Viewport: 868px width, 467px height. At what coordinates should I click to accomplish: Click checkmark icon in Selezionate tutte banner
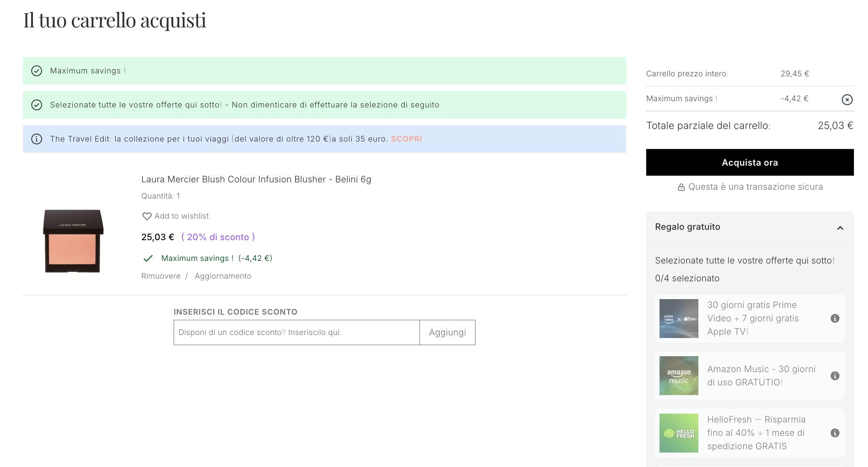click(x=36, y=105)
